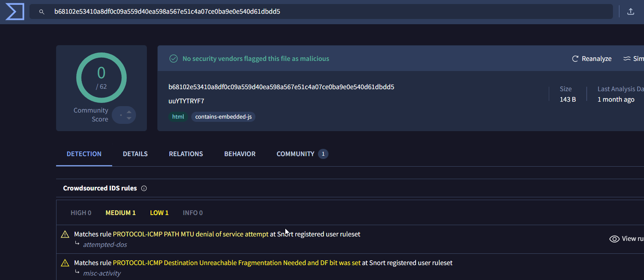Filter IDS rules by MEDIUM 1

[121, 213]
